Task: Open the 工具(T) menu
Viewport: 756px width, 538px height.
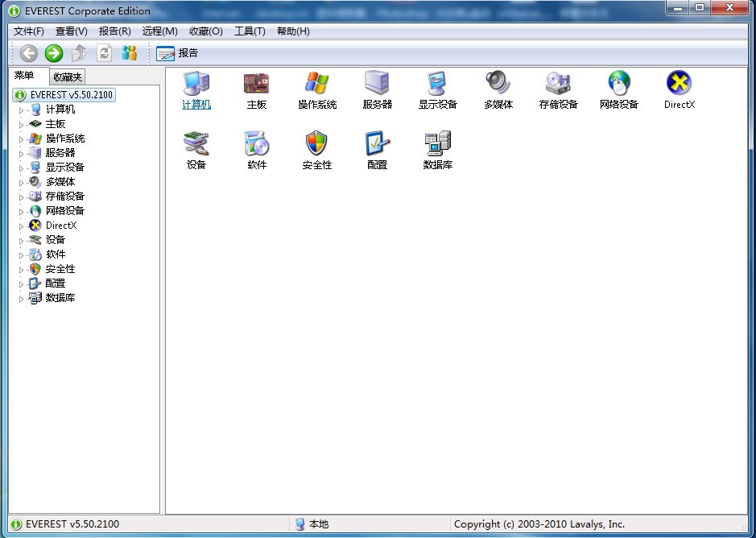Action: (250, 31)
